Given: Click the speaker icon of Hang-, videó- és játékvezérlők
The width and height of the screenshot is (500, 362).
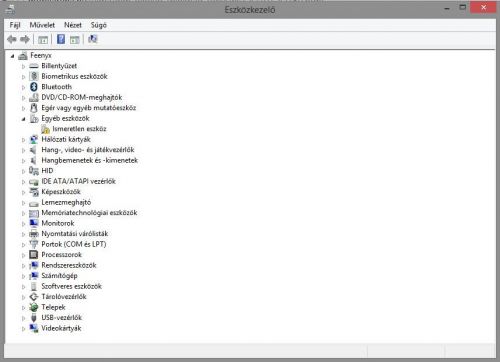Looking at the screenshot, I should click(x=34, y=150).
